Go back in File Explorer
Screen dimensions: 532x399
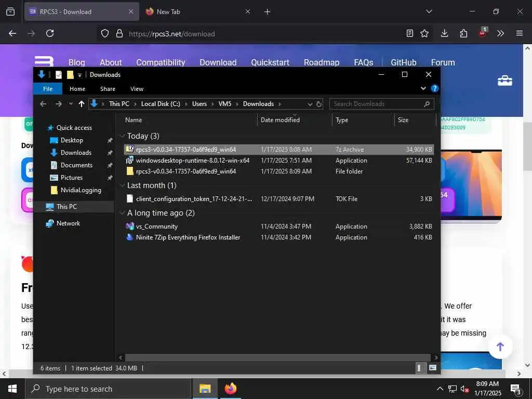pos(43,104)
